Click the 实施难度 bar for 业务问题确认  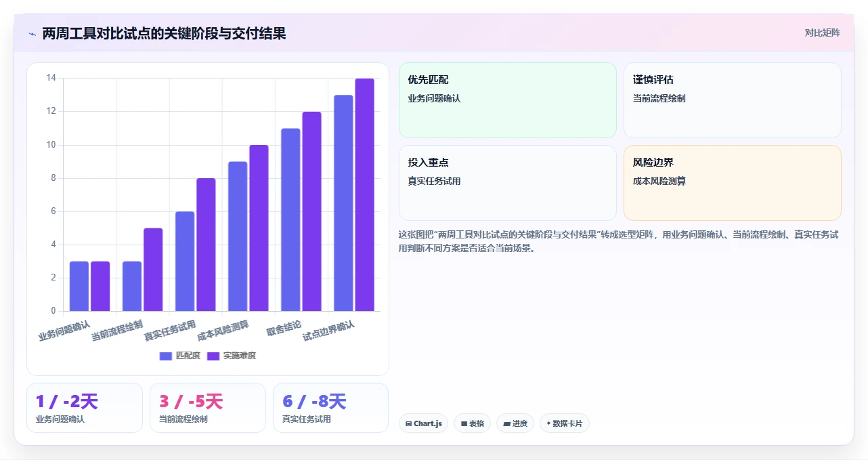[x=100, y=286]
